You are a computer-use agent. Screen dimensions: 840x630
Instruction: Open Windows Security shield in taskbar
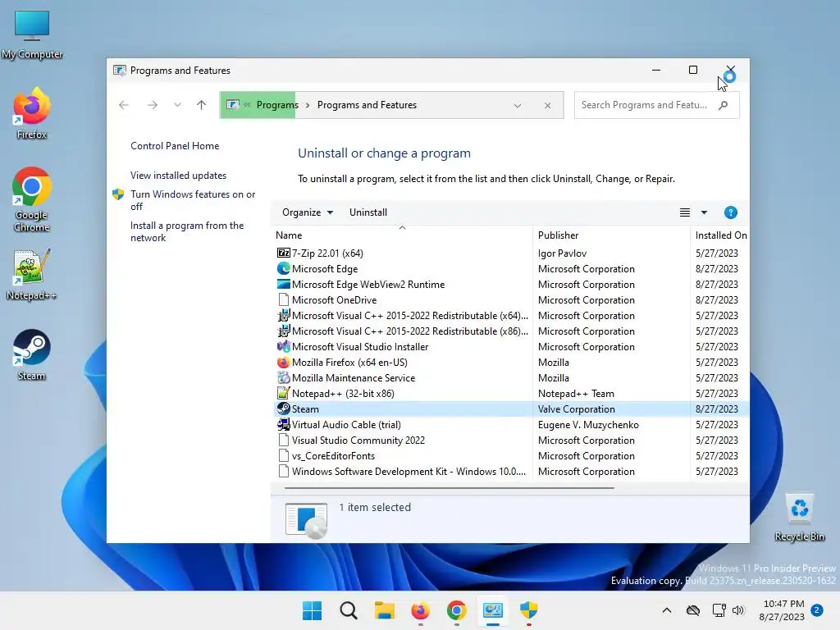click(529, 610)
